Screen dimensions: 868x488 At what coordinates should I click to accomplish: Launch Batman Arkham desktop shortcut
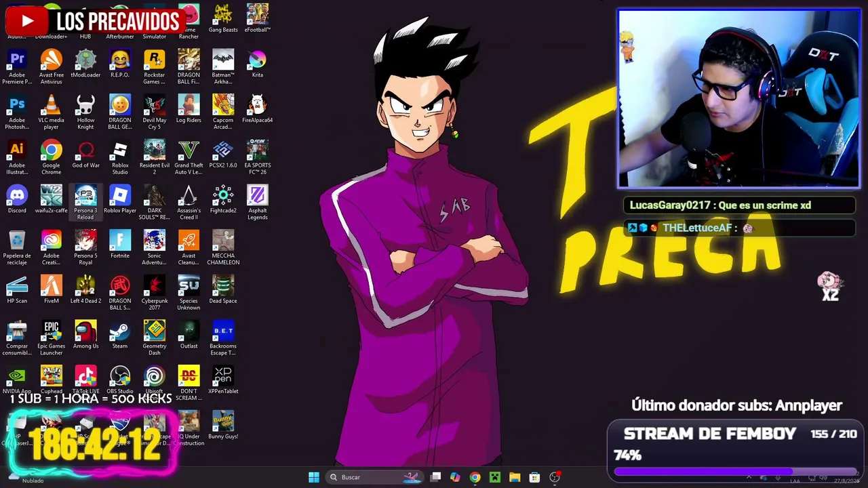point(223,66)
